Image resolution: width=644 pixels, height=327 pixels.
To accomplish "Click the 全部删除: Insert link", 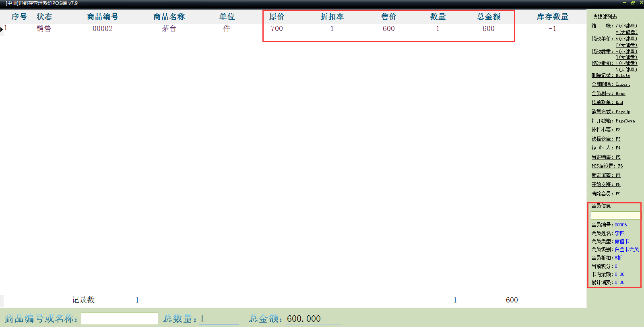I will (x=611, y=84).
